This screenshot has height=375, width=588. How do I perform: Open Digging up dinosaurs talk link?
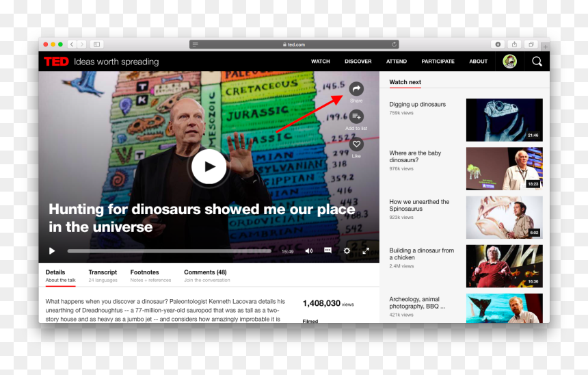click(417, 104)
